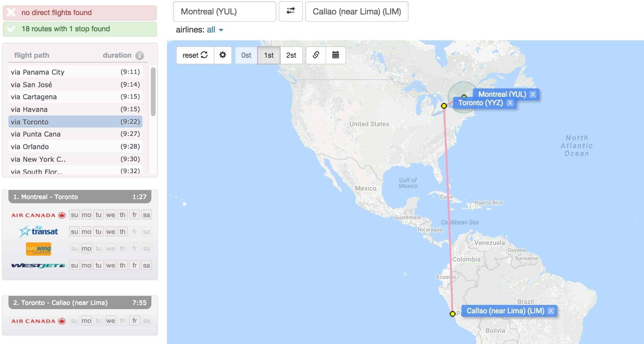This screenshot has width=644, height=344.
Task: Toggle Friday for Air Canada Toronto–Callao flight
Action: point(134,321)
